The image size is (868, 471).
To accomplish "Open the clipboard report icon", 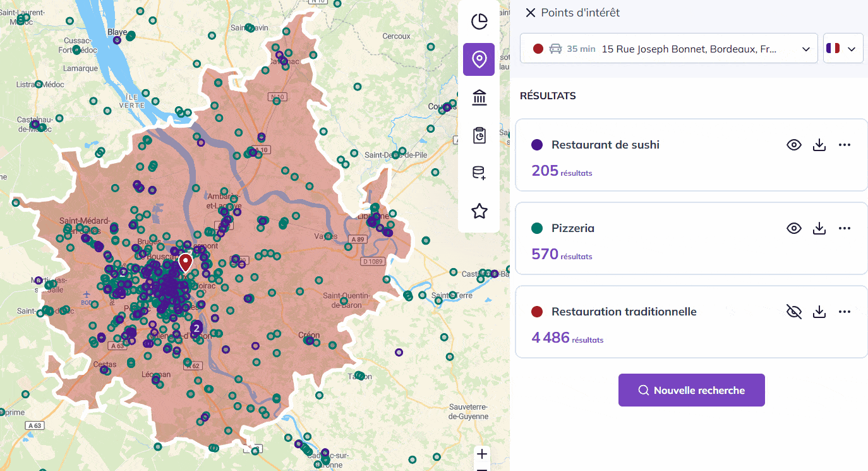I will tap(479, 135).
